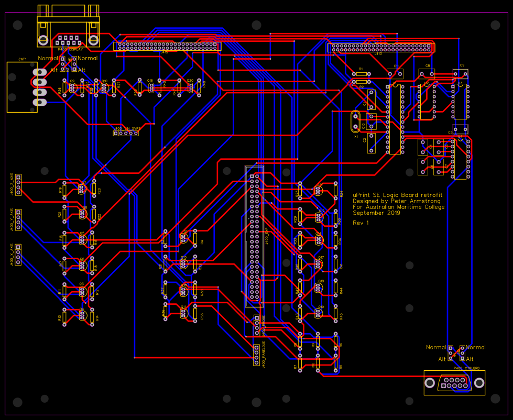This screenshot has height=420, width=513.
Task: Click the Q13 transistor footprint
Action: (184, 263)
